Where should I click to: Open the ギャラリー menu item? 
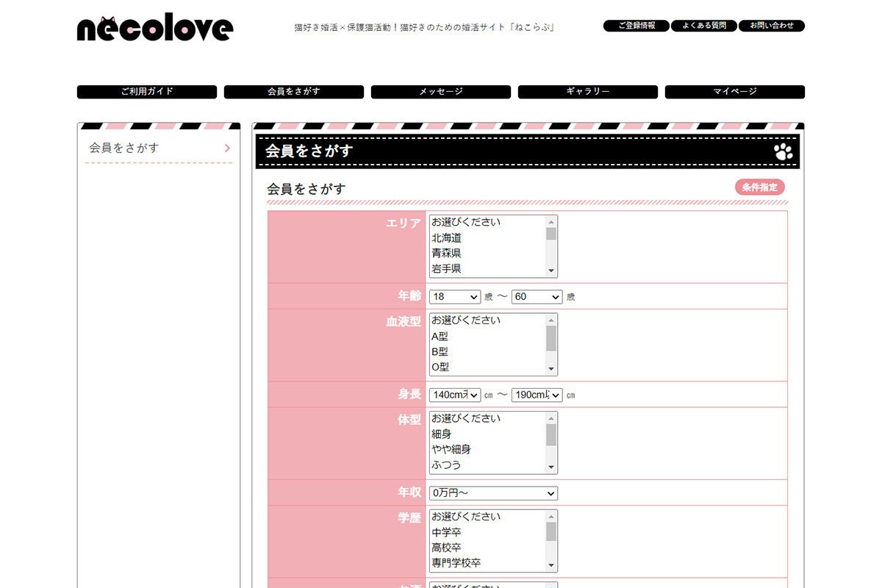tap(588, 92)
